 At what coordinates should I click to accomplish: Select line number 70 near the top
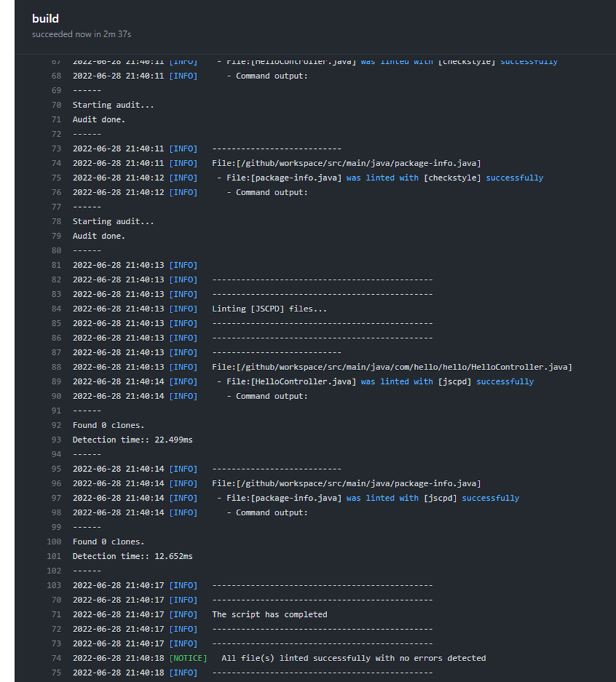tap(56, 104)
